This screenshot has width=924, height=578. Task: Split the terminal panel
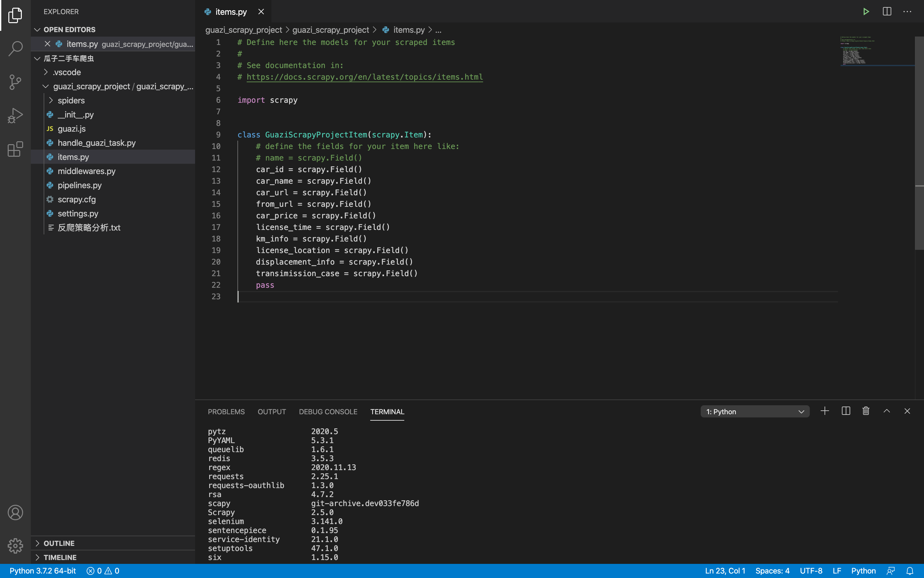846,411
